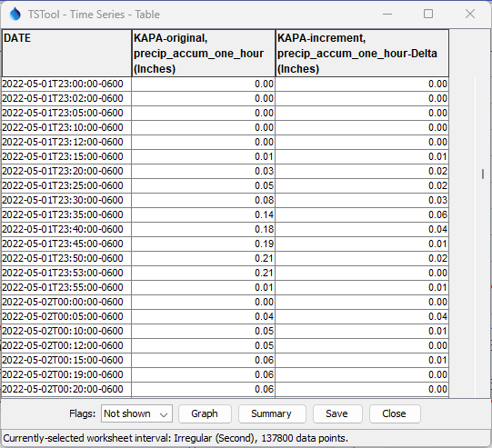Image resolution: width=492 pixels, height=448 pixels.
Task: Click the Close button
Action: 395,413
